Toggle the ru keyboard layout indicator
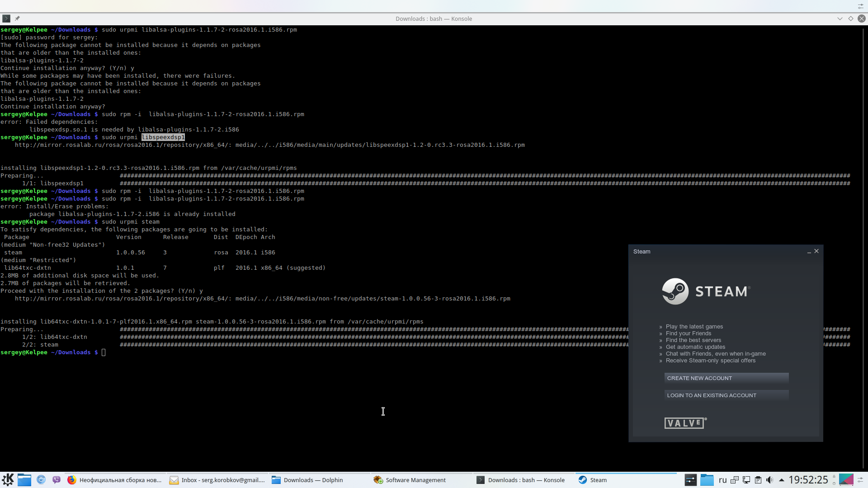This screenshot has height=488, width=868. tap(722, 480)
